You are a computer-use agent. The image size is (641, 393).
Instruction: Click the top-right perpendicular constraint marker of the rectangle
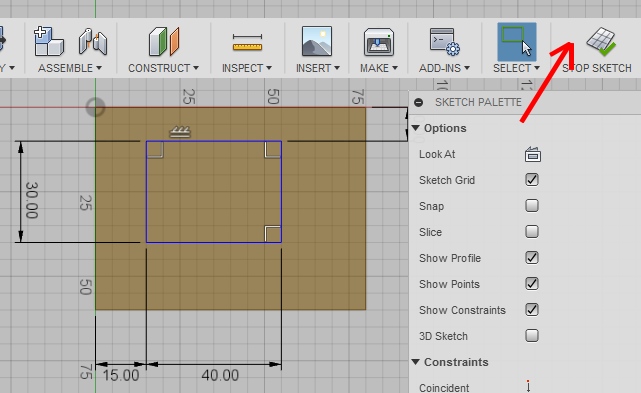coord(273,150)
